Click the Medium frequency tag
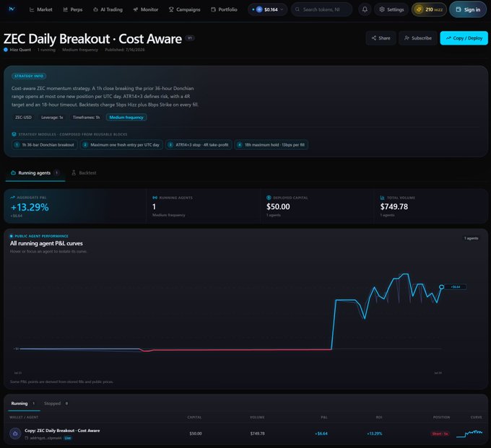The image size is (491, 448). click(126, 118)
